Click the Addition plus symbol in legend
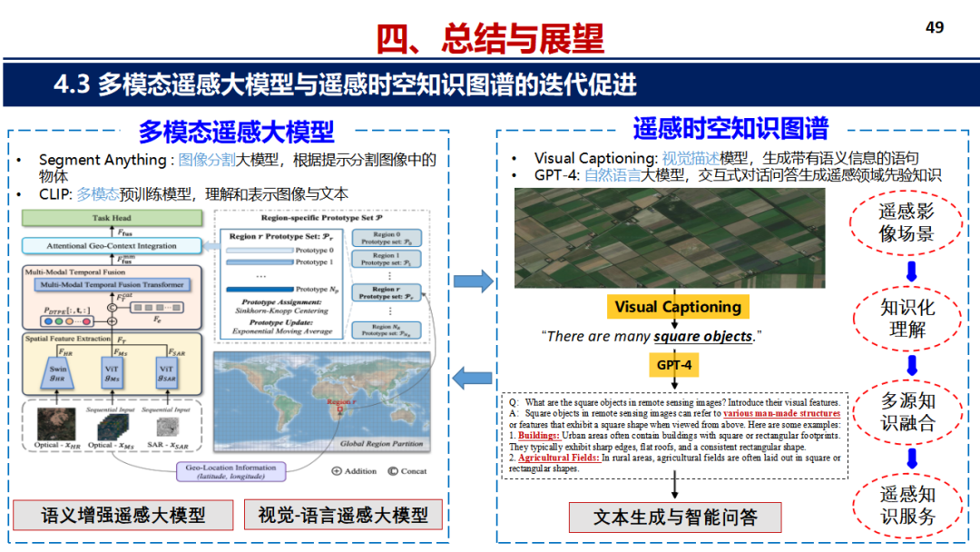 (337, 470)
